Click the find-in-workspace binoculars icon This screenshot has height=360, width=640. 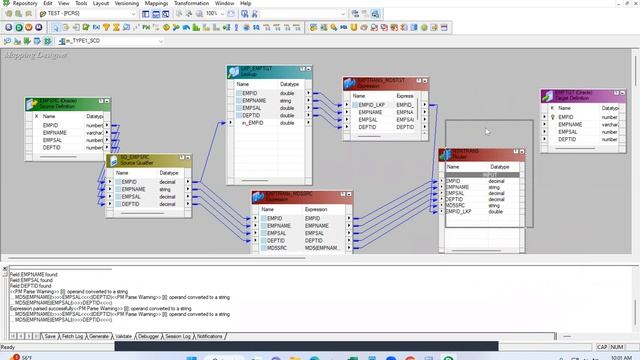pos(254,13)
